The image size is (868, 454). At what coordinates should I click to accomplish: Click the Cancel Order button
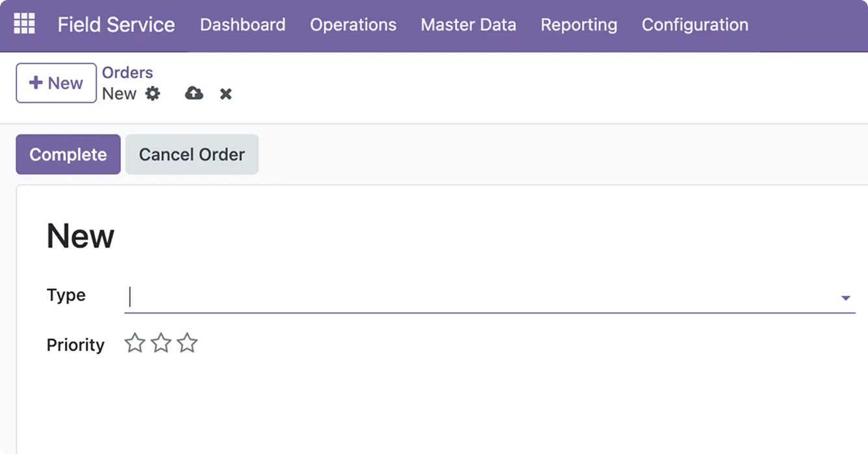point(192,155)
